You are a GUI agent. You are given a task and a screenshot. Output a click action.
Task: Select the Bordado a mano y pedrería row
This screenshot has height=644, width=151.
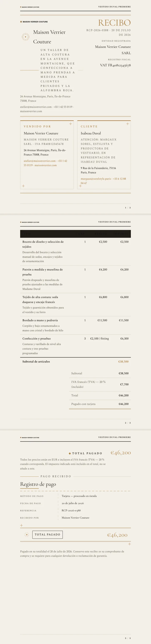(75, 325)
